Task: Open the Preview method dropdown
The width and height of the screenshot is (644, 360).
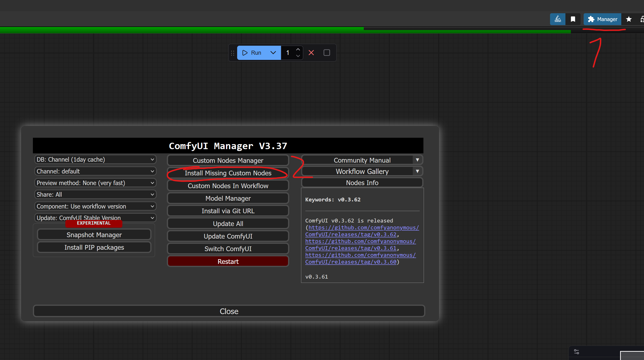Action: (x=95, y=183)
